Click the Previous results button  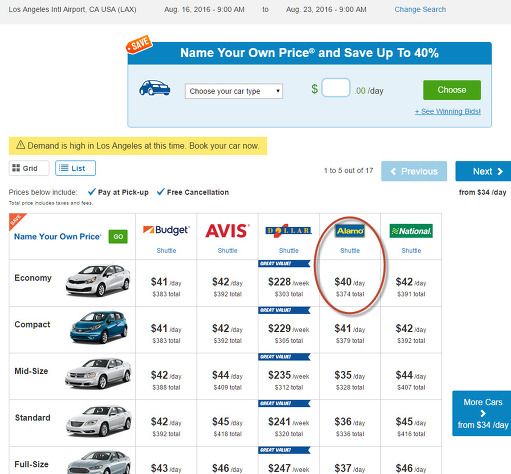pyautogui.click(x=414, y=171)
